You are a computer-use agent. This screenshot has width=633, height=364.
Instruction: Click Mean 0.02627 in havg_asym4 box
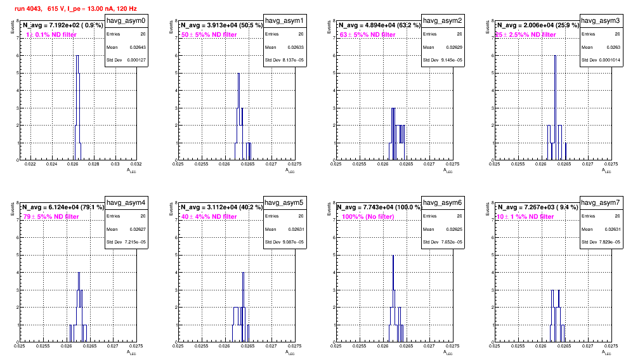tap(126, 229)
